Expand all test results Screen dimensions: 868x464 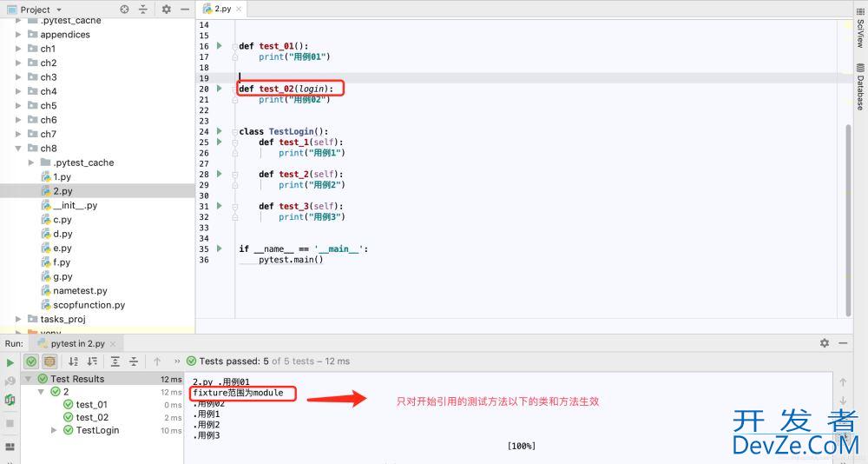(115, 361)
